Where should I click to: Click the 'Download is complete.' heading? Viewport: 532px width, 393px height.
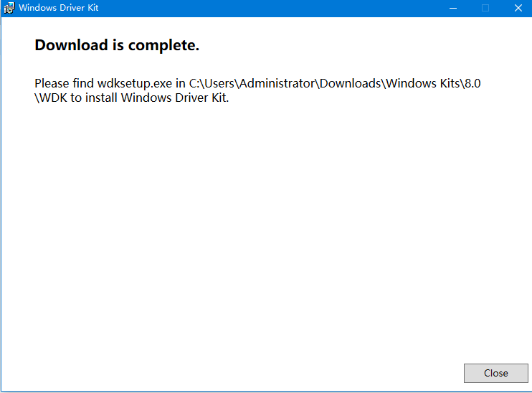[117, 45]
